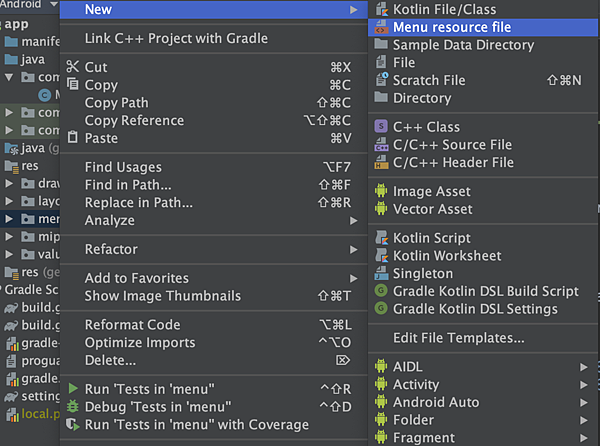Click the Sample Data Directory folder icon
600x446 pixels.
(381, 44)
